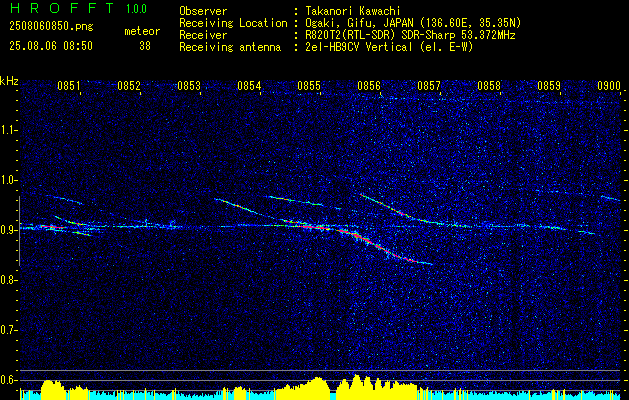Click the 0857 time marker
The image size is (629, 400).
click(x=429, y=86)
